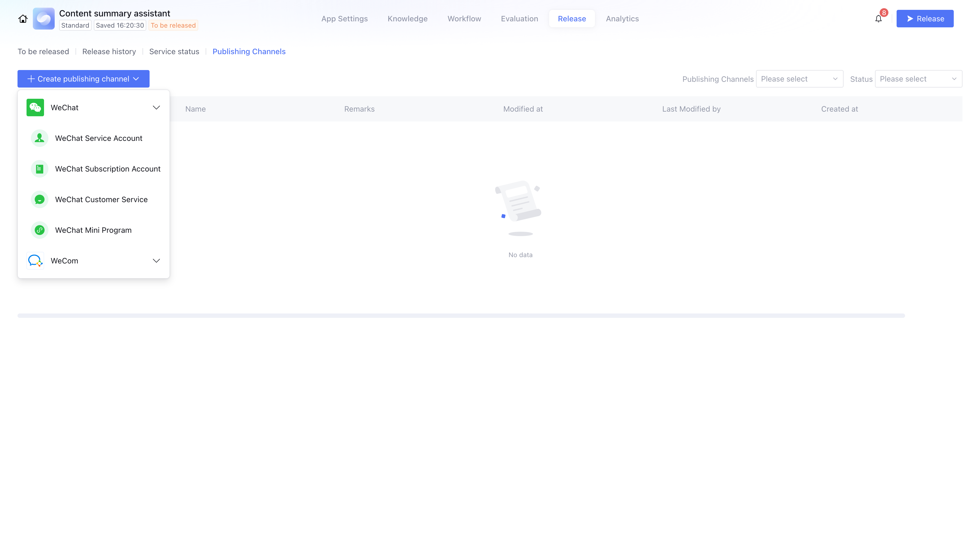The image size is (980, 546).
Task: Click the WeChat Mini Program icon
Action: point(40,230)
